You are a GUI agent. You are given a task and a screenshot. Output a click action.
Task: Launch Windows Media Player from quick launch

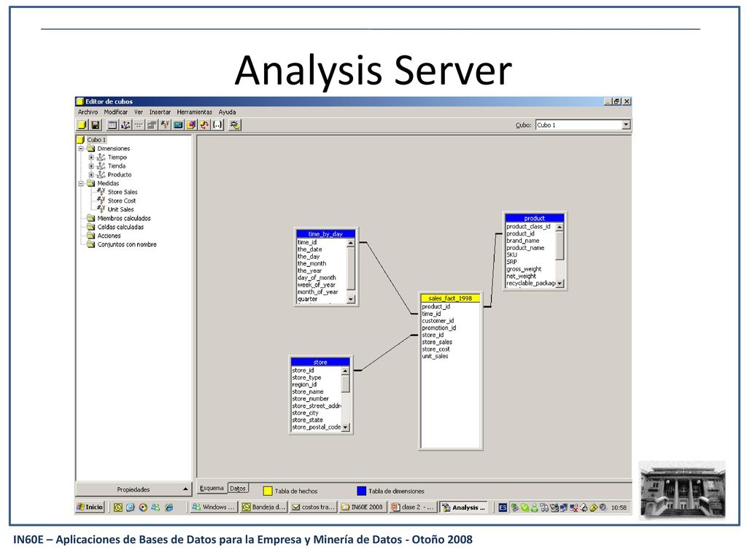pyautogui.click(x=143, y=507)
